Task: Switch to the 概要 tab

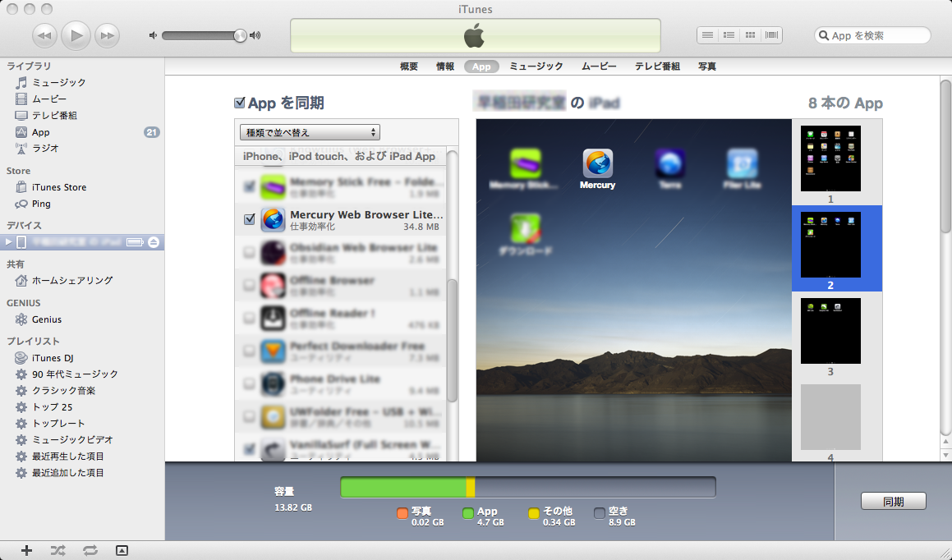Action: (408, 67)
